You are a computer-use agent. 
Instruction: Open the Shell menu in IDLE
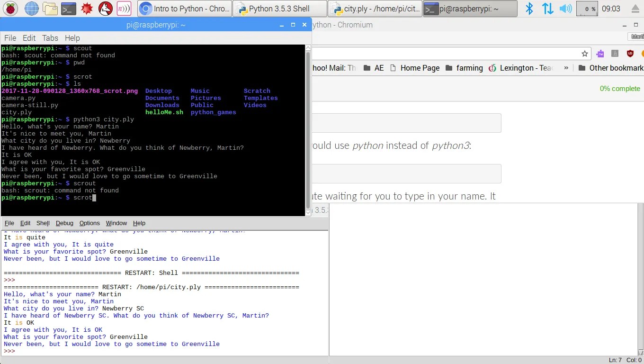tap(43, 223)
